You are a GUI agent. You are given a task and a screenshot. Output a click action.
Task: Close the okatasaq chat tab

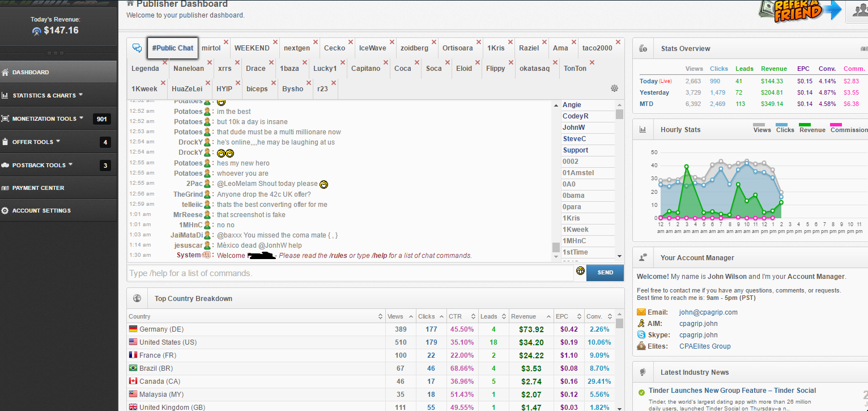pyautogui.click(x=555, y=62)
